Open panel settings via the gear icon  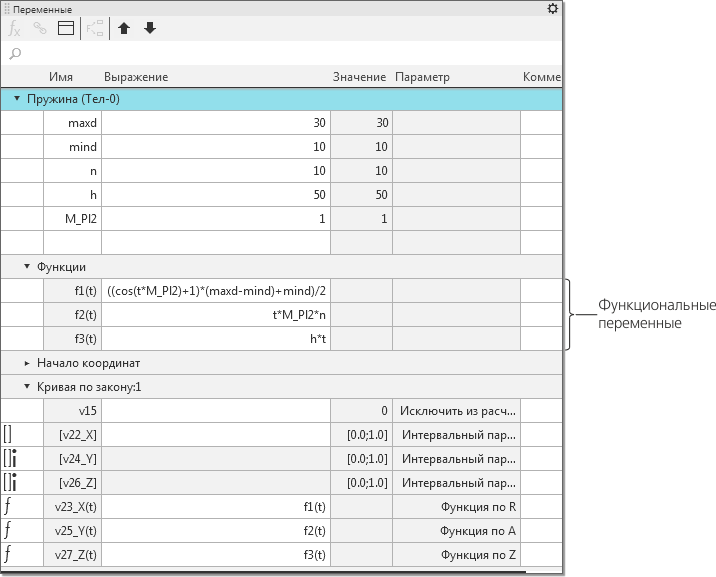(x=553, y=9)
